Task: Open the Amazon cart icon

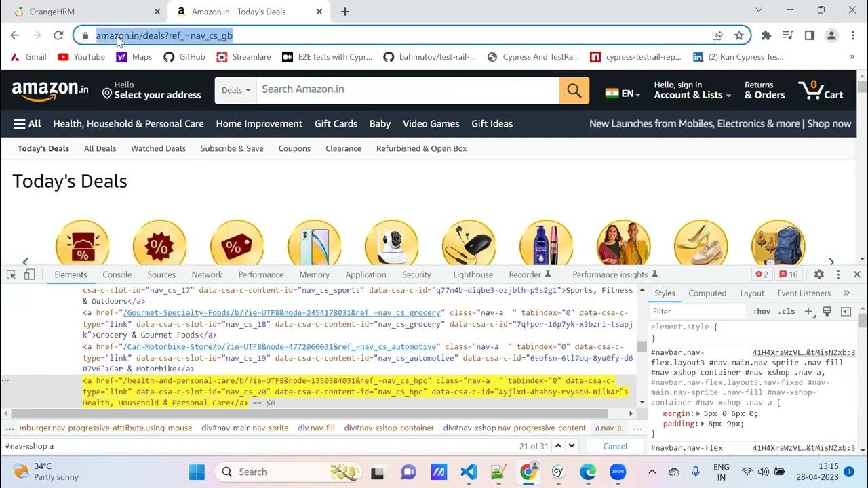Action: pos(821,90)
